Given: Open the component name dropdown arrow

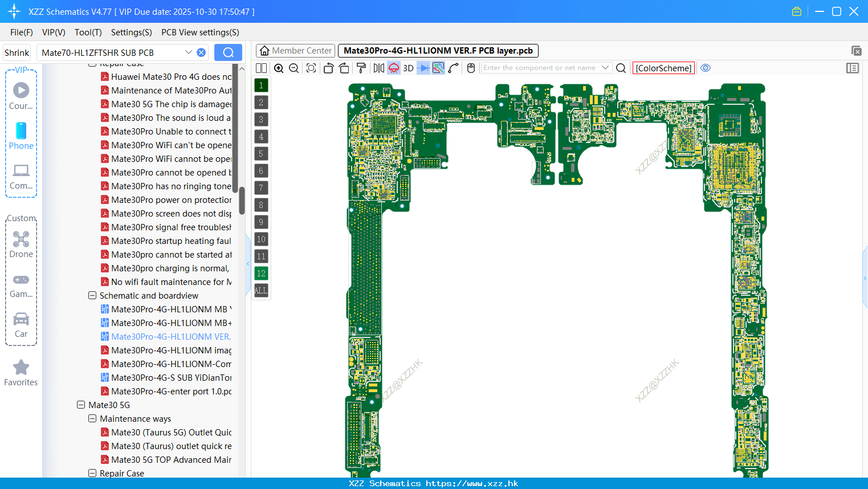Looking at the screenshot, I should point(605,68).
